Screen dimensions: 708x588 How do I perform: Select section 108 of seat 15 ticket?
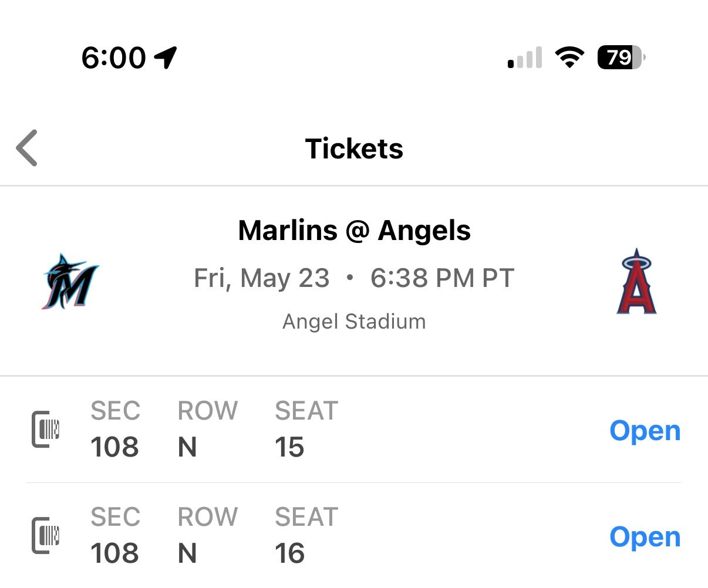coord(115,447)
